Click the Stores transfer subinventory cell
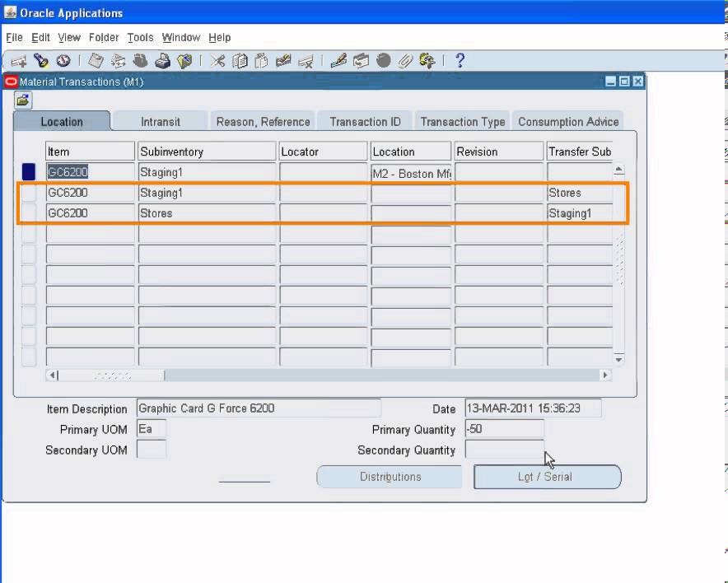728x583 pixels. point(580,193)
